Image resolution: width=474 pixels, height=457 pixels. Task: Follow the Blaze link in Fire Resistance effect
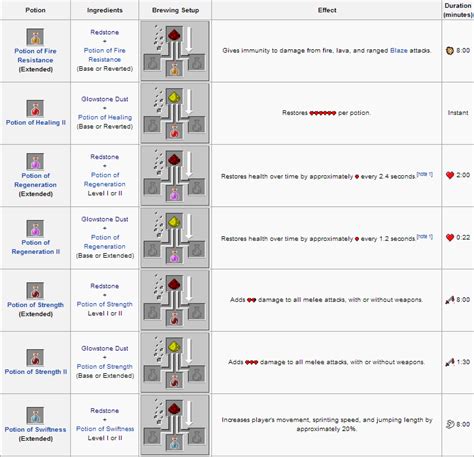click(x=399, y=51)
